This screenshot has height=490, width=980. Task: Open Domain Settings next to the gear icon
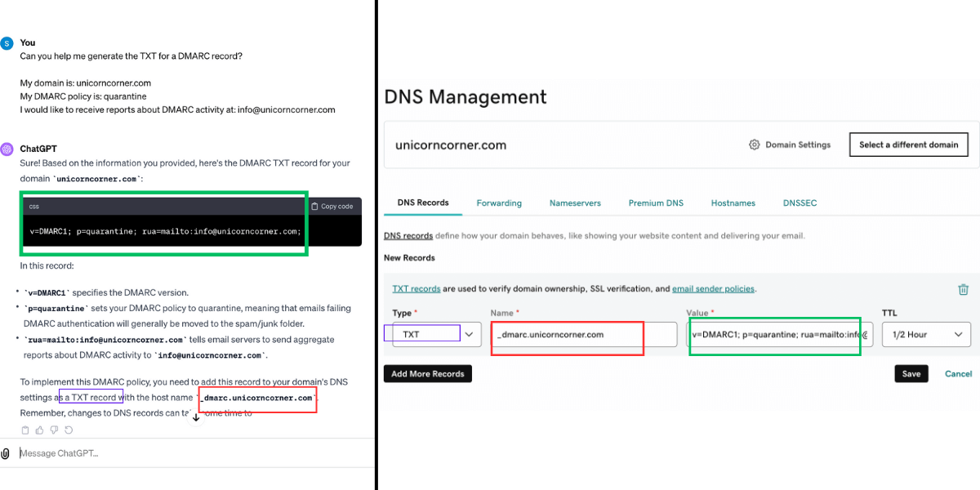pos(790,145)
